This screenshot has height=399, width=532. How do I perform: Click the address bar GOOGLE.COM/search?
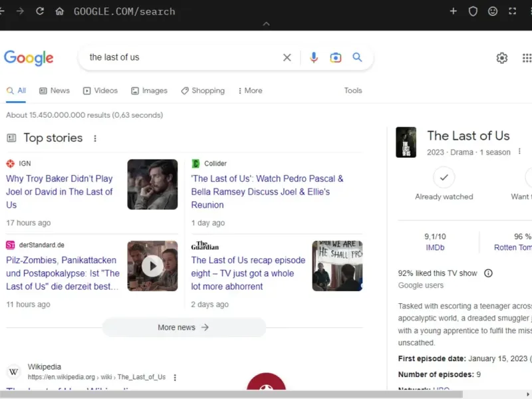[x=124, y=11]
